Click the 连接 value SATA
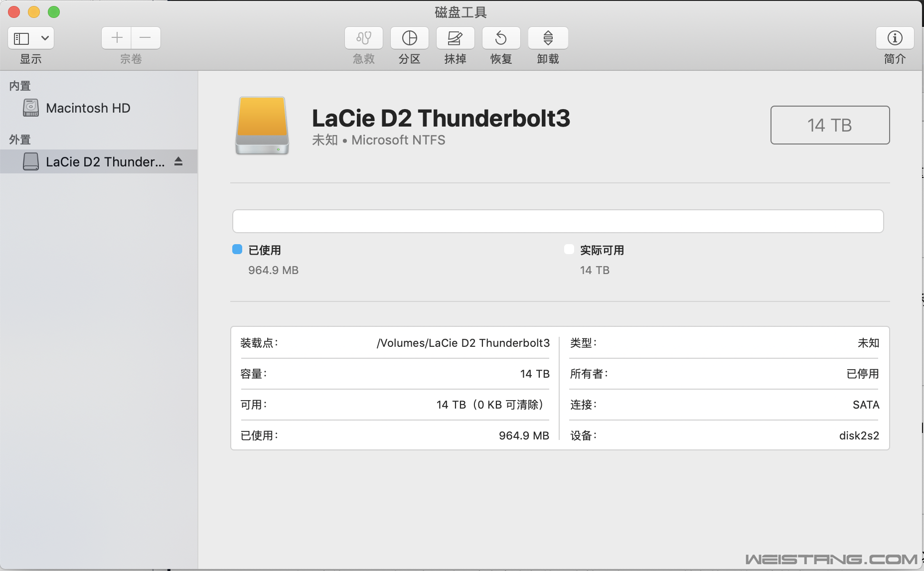 pyautogui.click(x=866, y=405)
